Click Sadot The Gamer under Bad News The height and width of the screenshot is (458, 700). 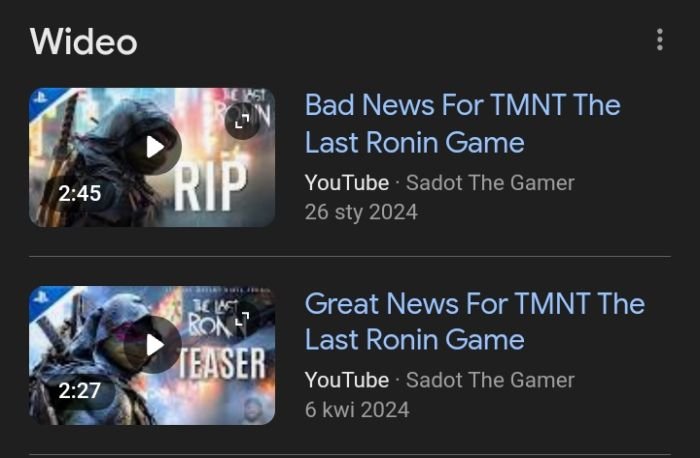coord(490,183)
